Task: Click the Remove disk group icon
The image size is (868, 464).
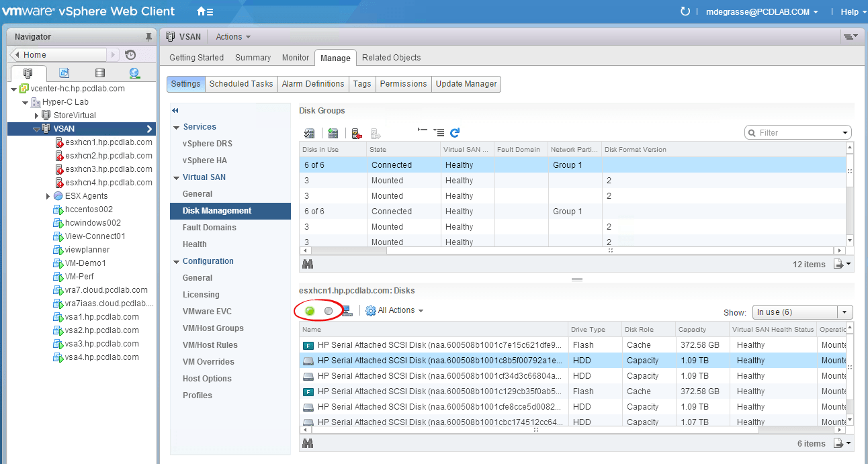Action: [357, 133]
